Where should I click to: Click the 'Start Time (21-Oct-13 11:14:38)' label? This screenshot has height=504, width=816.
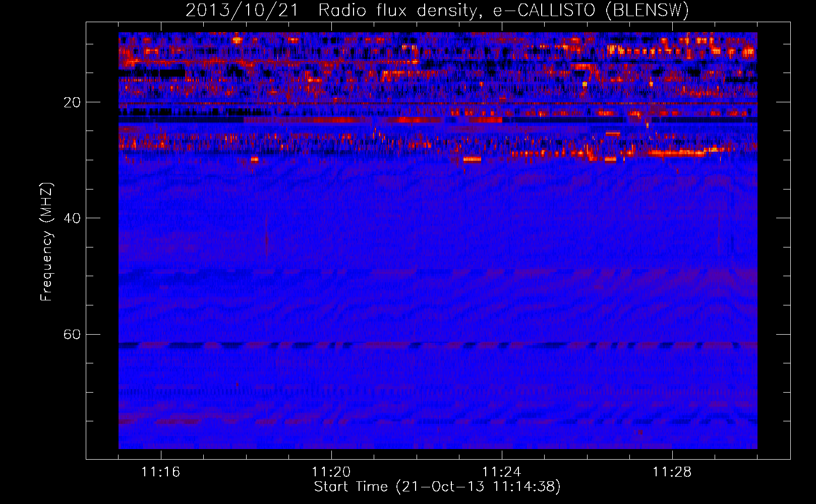437,487
